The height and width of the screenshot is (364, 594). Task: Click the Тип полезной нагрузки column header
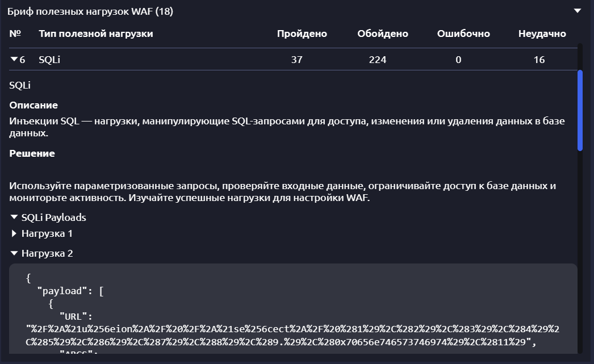pyautogui.click(x=95, y=34)
